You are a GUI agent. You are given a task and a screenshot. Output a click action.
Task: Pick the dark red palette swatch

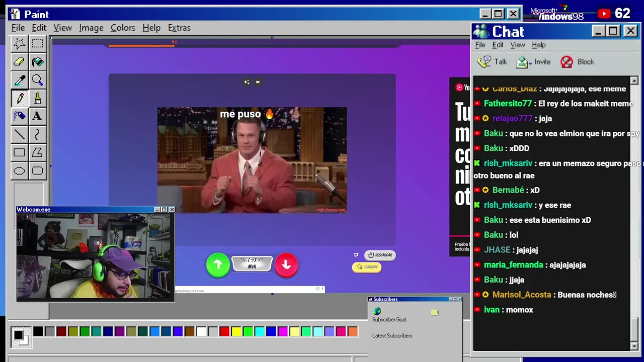tap(61, 331)
